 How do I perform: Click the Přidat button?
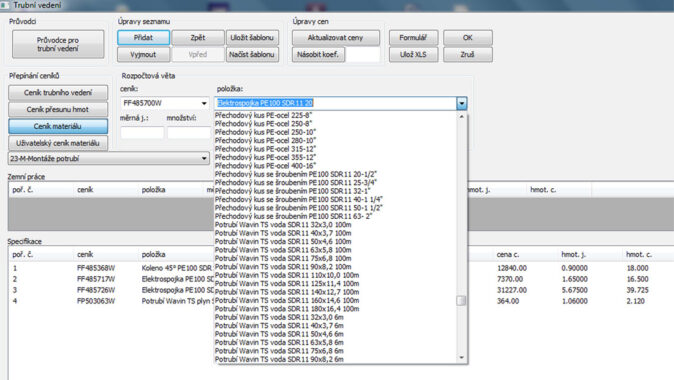click(143, 38)
